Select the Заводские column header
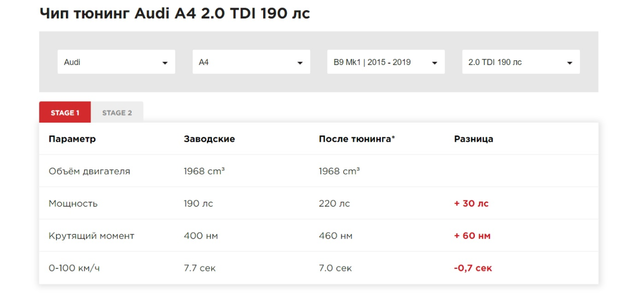The width and height of the screenshot is (644, 296). coord(209,139)
